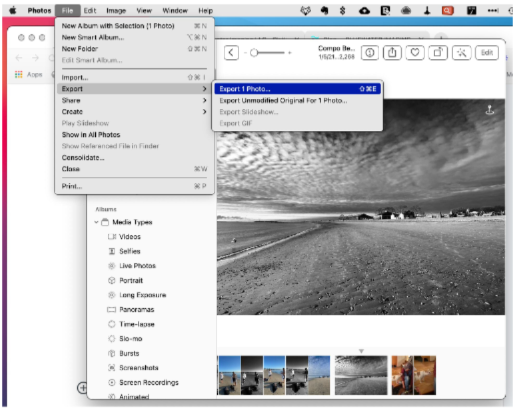
Task: Select Show in All Photos
Action: pyautogui.click(x=134, y=135)
